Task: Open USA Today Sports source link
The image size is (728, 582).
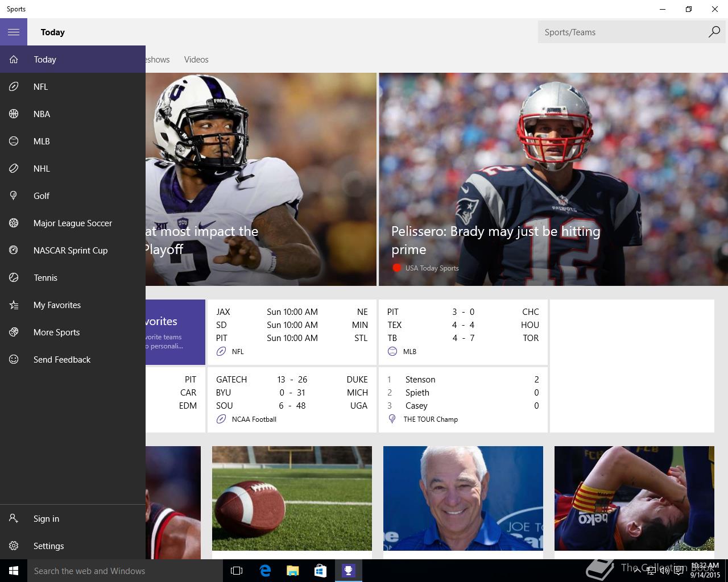Action: (x=432, y=268)
